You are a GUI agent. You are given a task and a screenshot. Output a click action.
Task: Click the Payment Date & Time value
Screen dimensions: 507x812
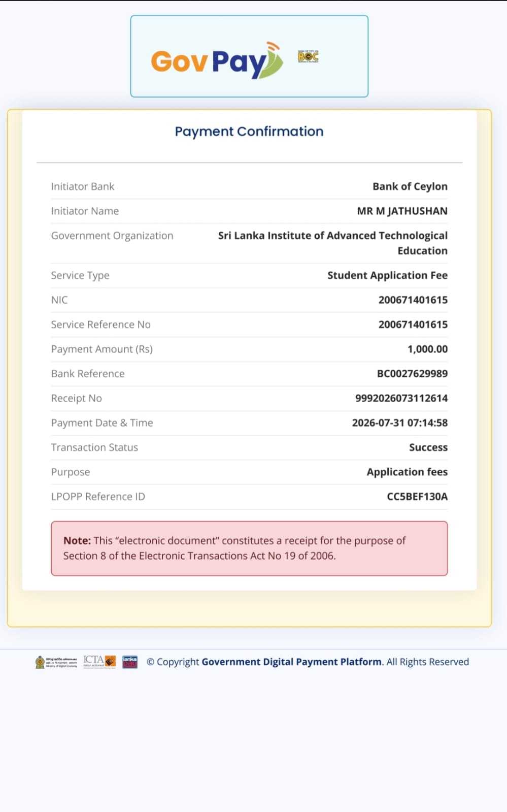pyautogui.click(x=400, y=423)
